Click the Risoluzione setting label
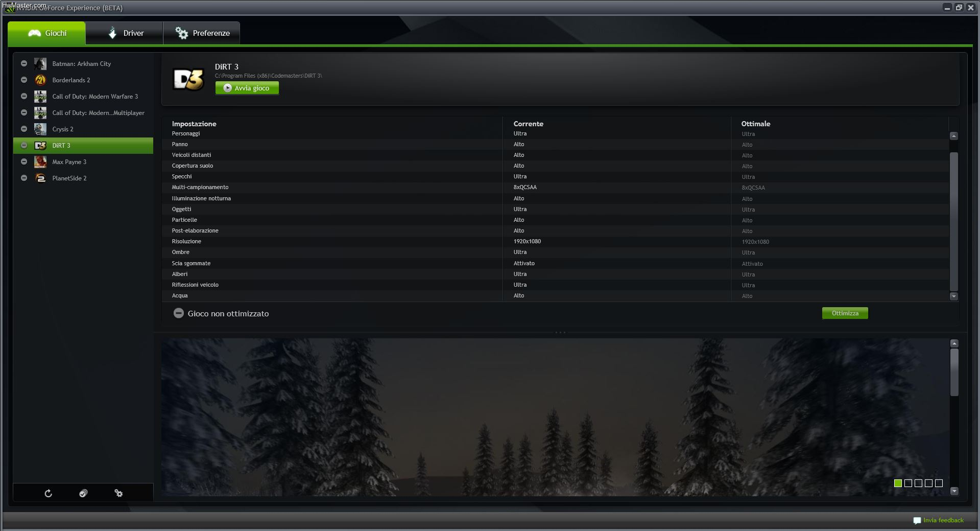 (186, 241)
